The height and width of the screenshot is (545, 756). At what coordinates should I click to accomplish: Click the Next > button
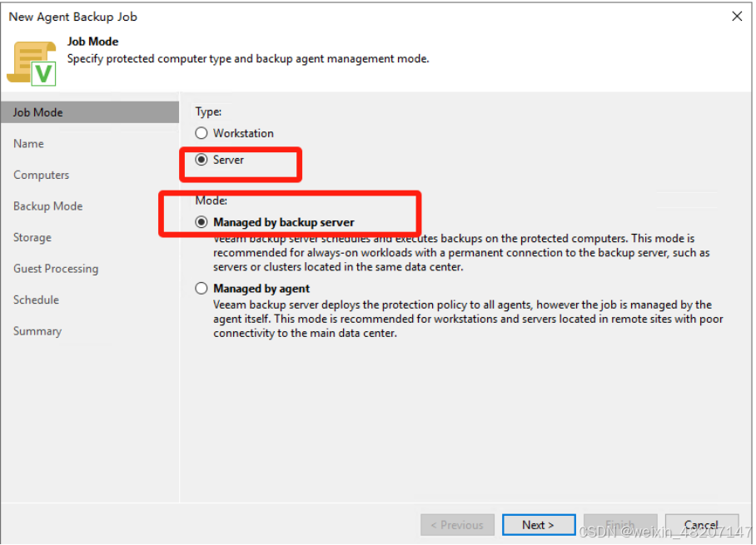[x=539, y=525]
